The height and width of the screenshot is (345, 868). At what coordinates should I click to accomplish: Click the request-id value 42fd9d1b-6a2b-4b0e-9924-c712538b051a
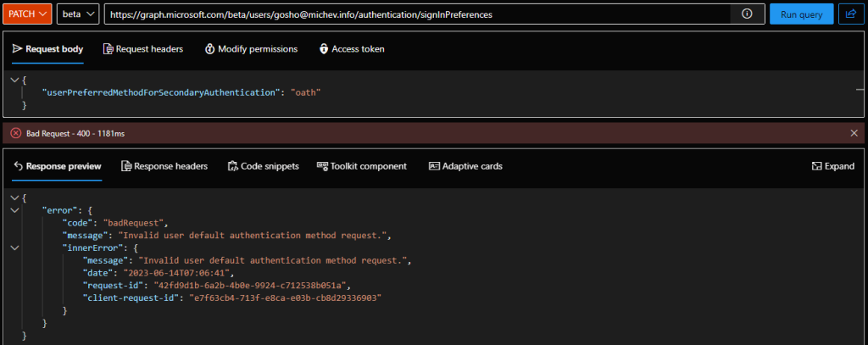pyautogui.click(x=249, y=286)
